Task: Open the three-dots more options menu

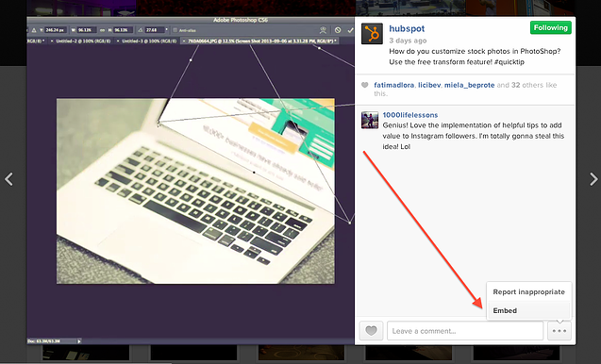Action: (x=559, y=331)
